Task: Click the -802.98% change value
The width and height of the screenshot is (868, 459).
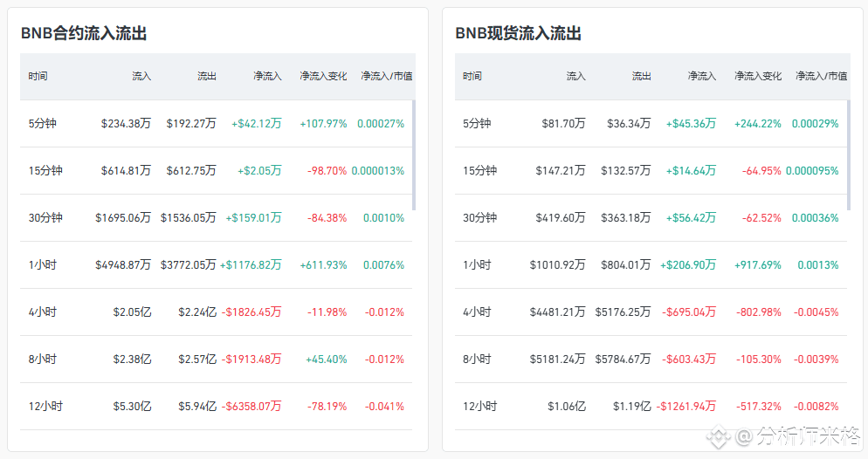Action: click(759, 312)
